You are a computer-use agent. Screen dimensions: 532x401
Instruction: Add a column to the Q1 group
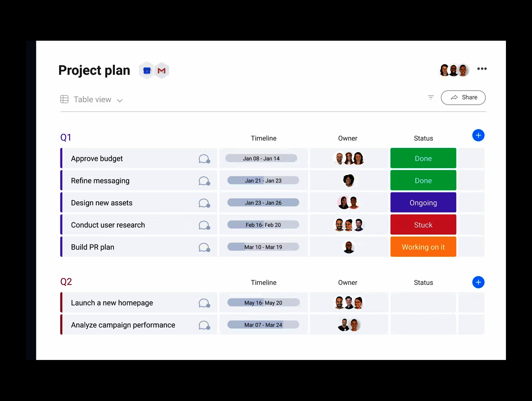pos(478,135)
